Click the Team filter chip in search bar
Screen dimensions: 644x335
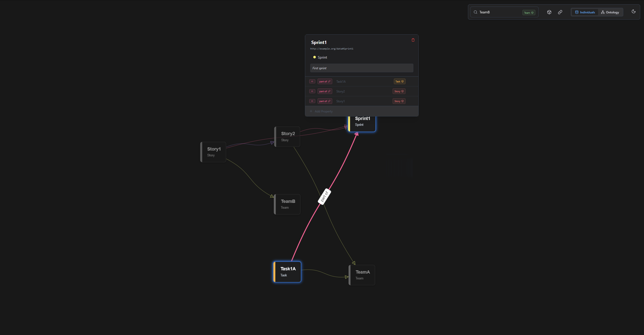(x=528, y=12)
